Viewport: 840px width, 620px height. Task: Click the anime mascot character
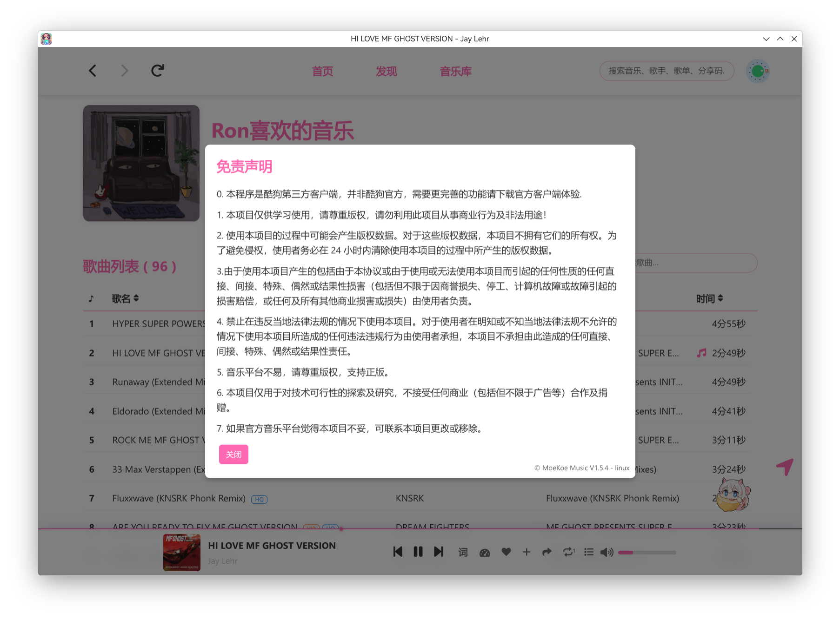733,495
